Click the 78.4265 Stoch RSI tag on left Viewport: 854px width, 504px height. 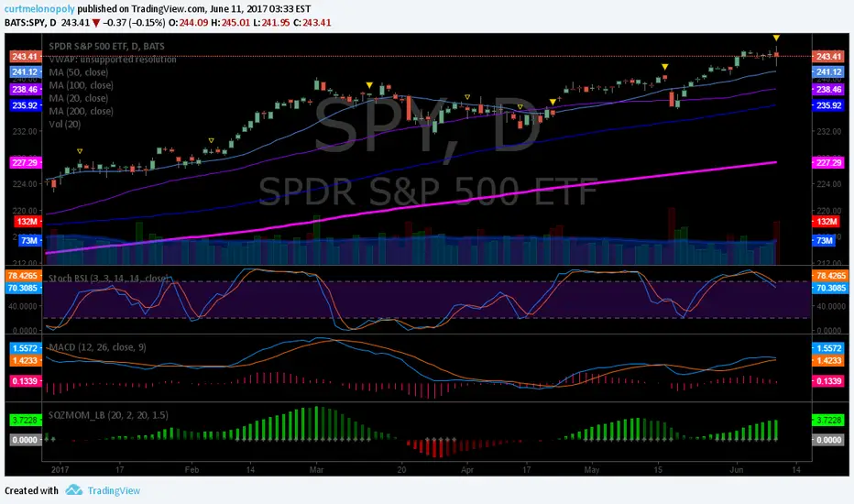22,276
